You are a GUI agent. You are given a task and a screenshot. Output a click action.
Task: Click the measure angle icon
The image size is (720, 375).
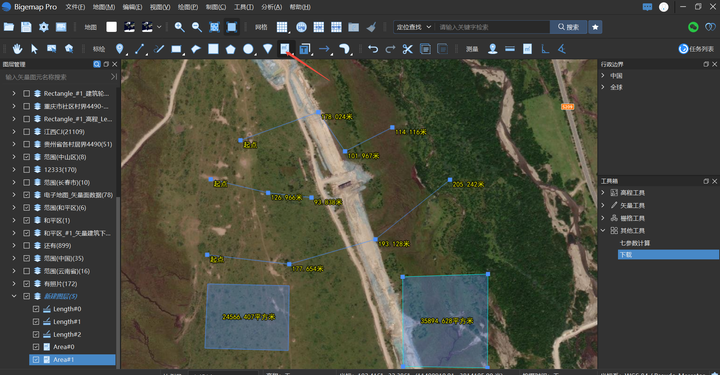pyautogui.click(x=562, y=49)
